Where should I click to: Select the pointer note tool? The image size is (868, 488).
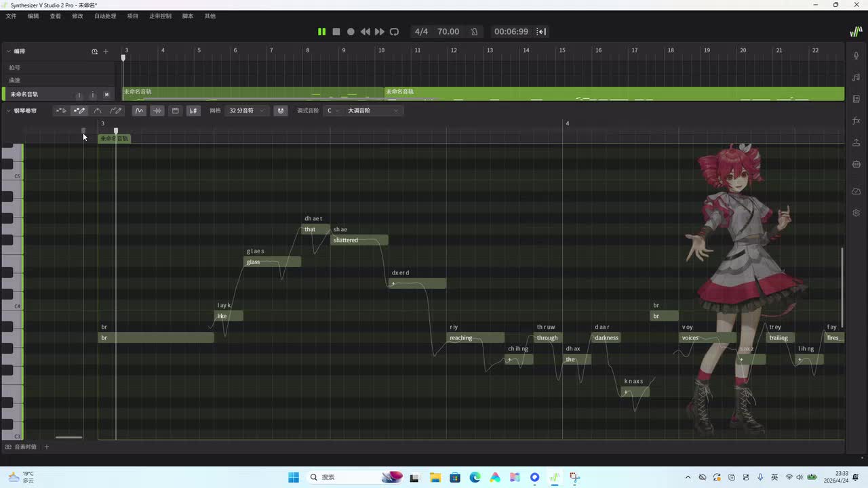[x=61, y=110]
